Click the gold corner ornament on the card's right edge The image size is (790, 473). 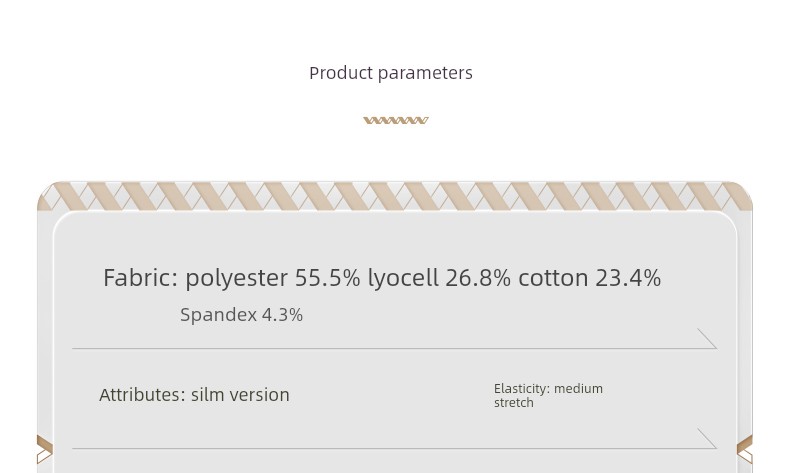744,449
